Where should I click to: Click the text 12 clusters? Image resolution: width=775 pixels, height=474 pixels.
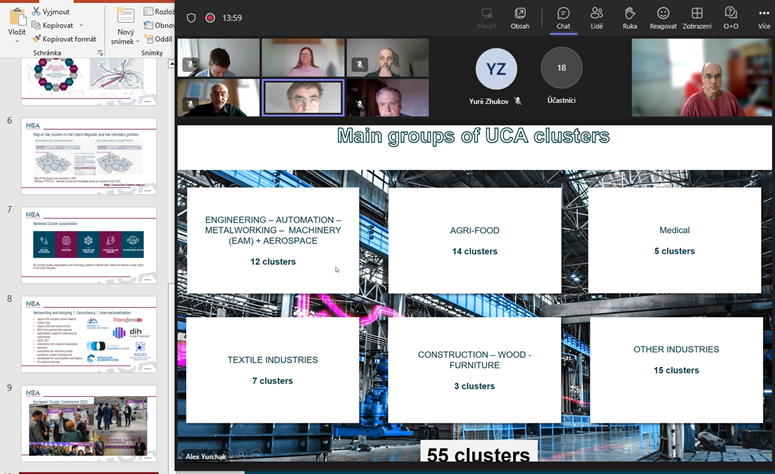tap(273, 261)
